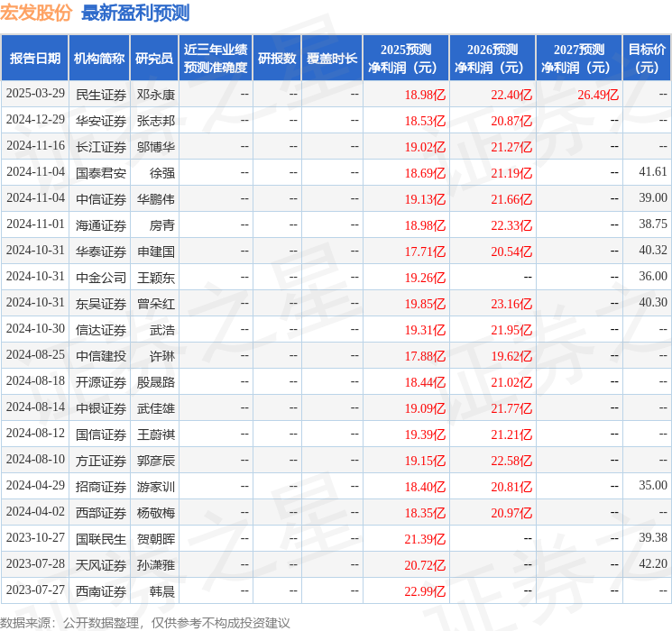Click the 数据来源 disclaimer footer text
This screenshot has height=631, width=672.
pyautogui.click(x=145, y=622)
